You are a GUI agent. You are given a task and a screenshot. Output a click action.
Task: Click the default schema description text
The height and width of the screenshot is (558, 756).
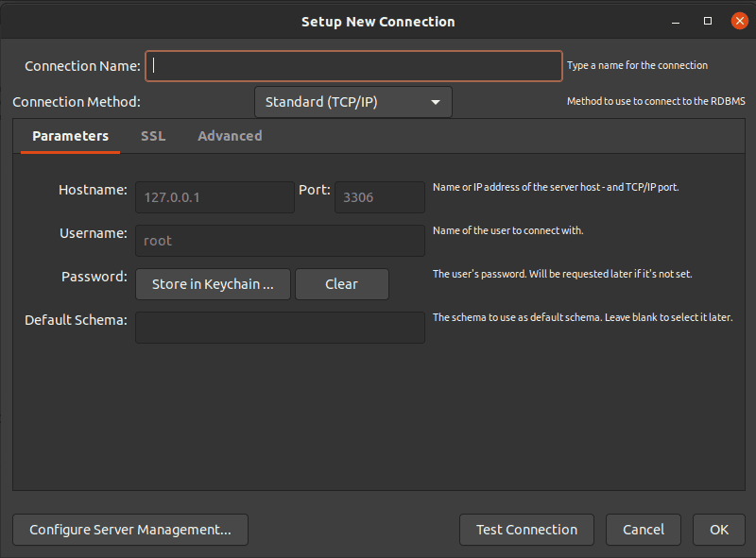point(582,317)
